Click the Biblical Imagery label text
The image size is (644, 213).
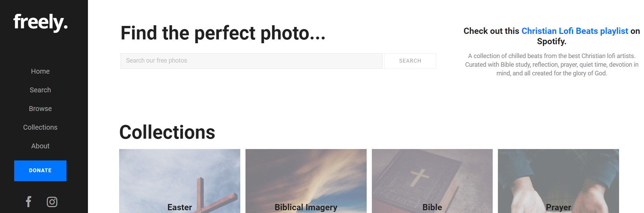tap(306, 207)
